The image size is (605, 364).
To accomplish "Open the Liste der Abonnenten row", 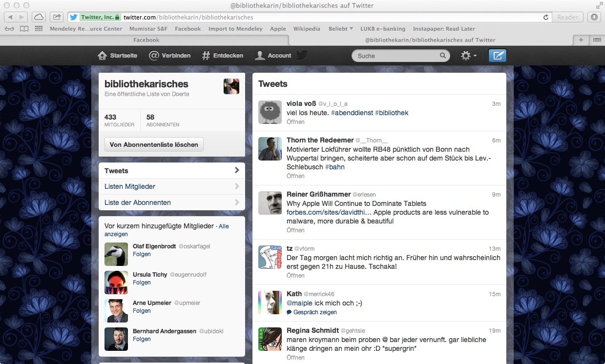I will tap(172, 202).
